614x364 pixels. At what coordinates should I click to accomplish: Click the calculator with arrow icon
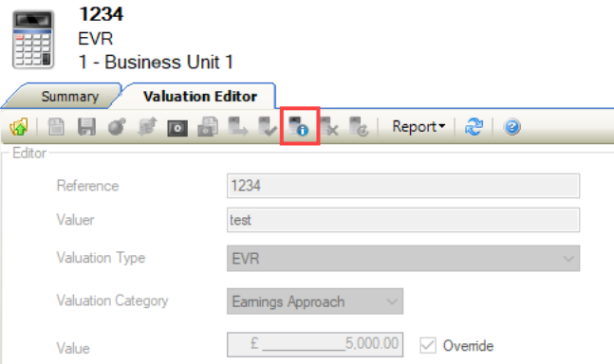[x=237, y=127]
